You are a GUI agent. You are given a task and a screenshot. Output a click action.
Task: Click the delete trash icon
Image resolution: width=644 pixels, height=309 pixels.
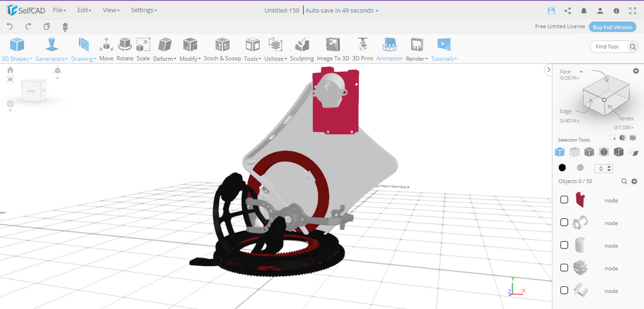click(x=65, y=26)
